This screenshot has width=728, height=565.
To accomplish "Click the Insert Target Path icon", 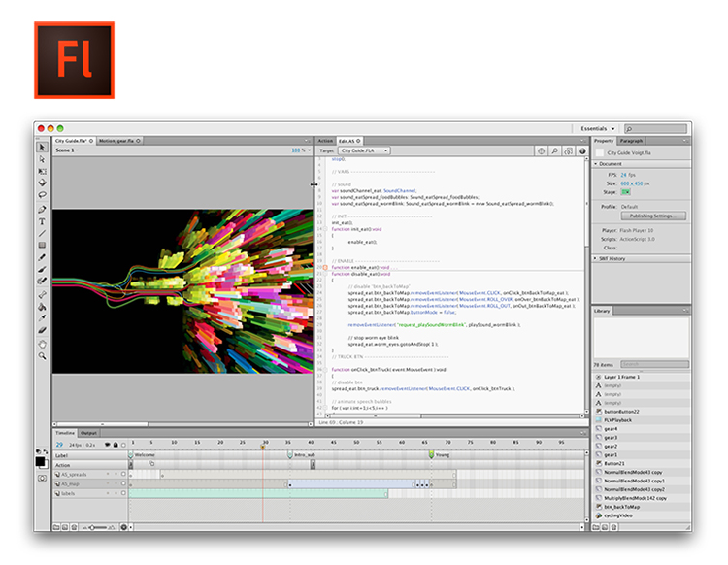I will 541,151.
